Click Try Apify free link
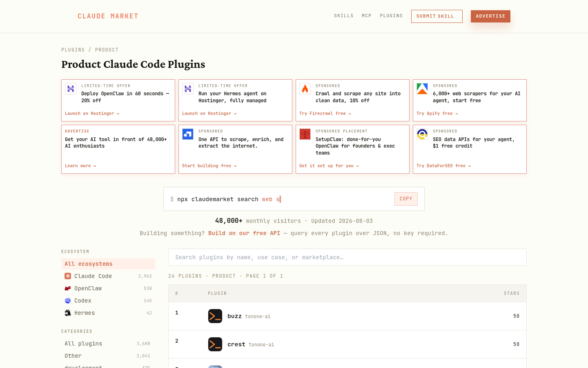Viewport: 588px width, 368px height. click(x=437, y=114)
